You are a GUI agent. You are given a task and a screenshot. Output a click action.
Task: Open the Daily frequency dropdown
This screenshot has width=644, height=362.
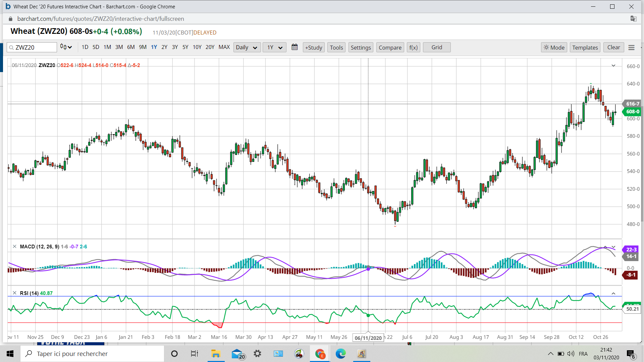pos(246,47)
